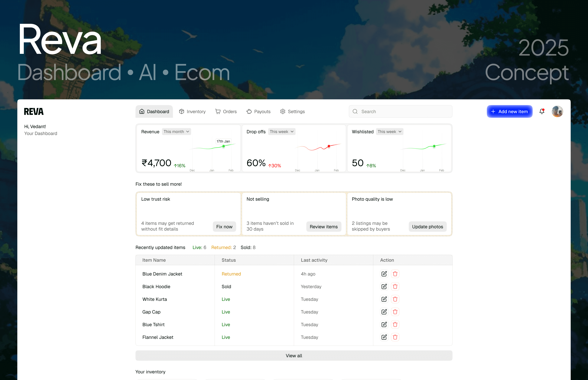Go to the Payouts tab
Image resolution: width=588 pixels, height=380 pixels.
point(258,112)
